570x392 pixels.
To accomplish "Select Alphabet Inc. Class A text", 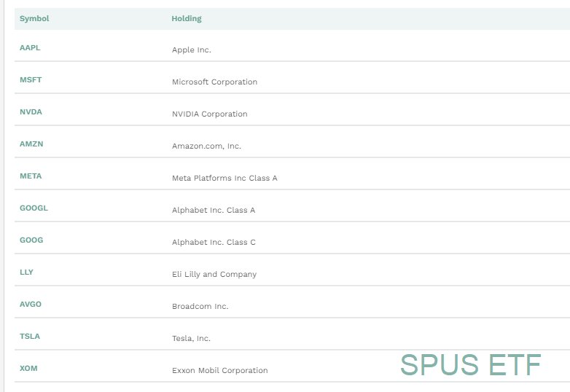I will click(214, 210).
